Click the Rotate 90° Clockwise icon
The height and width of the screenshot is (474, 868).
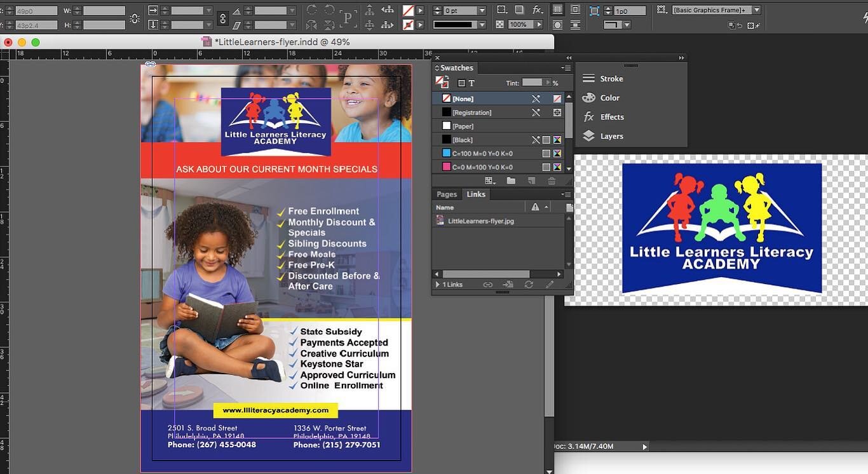tap(311, 10)
